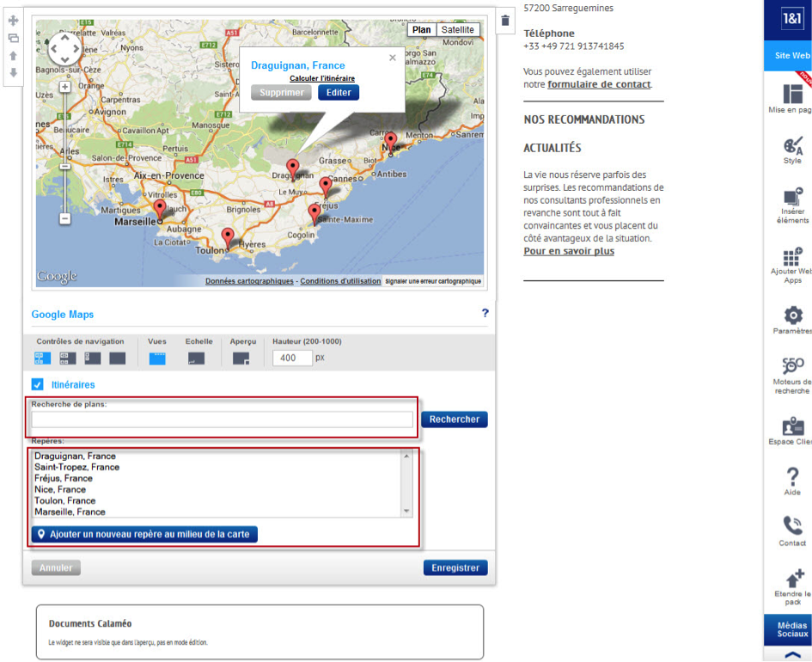The height and width of the screenshot is (662, 812).
Task: Open the Conditions d'utilisation link
Action: 340,281
